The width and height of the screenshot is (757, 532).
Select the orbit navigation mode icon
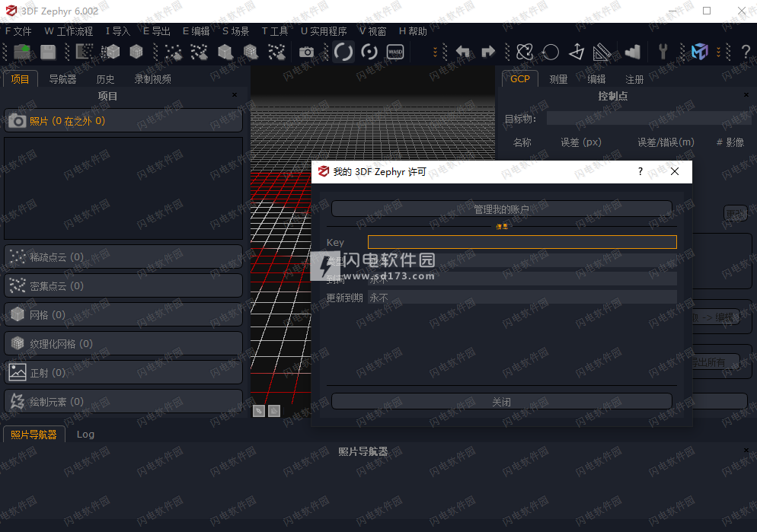tap(343, 52)
